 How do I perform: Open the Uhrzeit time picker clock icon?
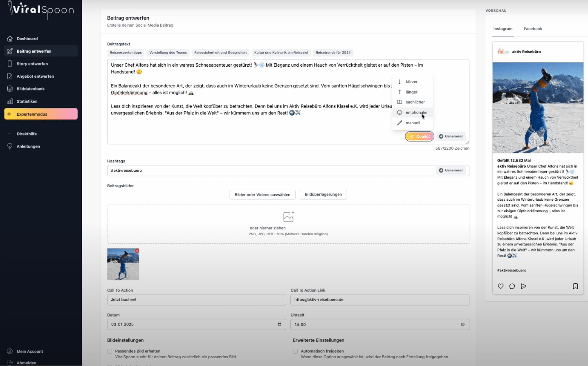pyautogui.click(x=463, y=325)
